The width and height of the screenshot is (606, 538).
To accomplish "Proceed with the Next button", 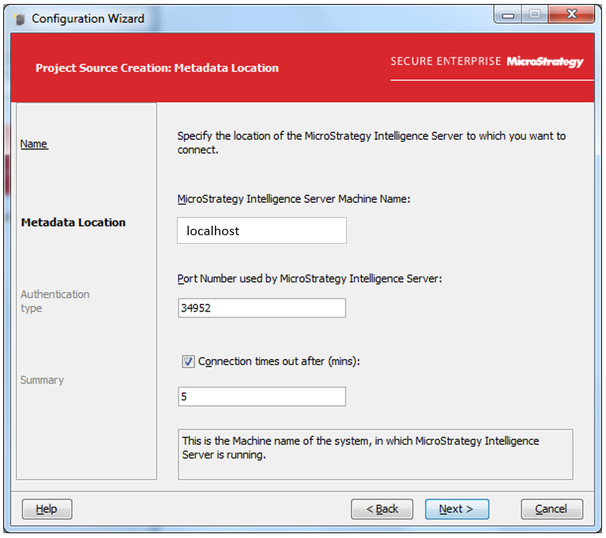I will (456, 509).
